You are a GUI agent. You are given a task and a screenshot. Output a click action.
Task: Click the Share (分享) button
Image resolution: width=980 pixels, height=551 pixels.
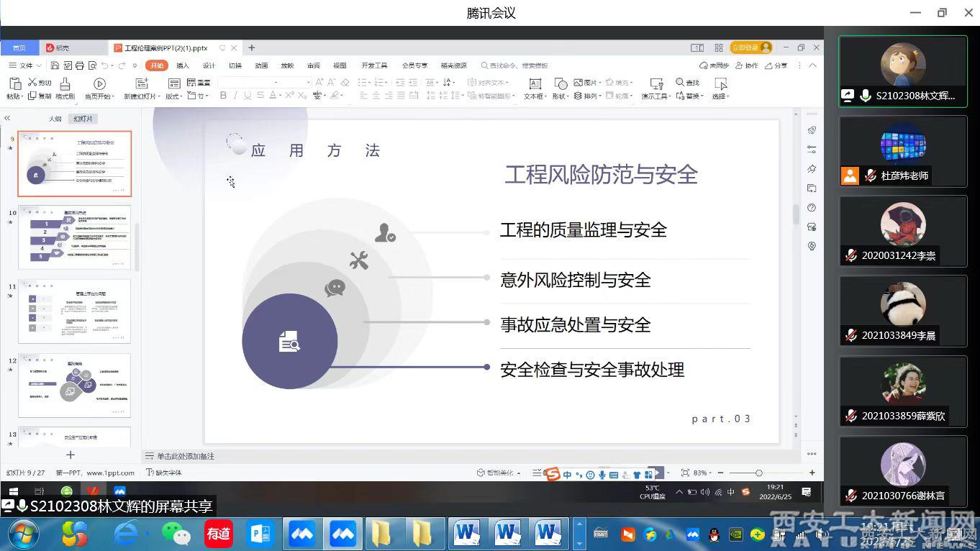coord(776,65)
